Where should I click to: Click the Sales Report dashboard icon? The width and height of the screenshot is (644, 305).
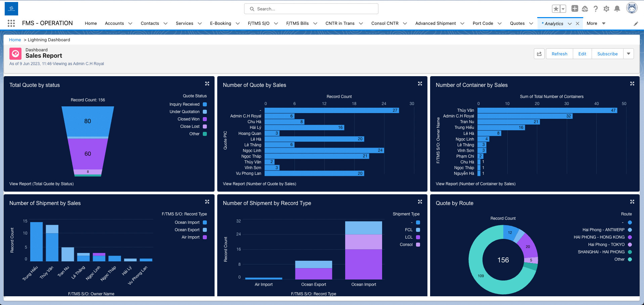tap(15, 53)
